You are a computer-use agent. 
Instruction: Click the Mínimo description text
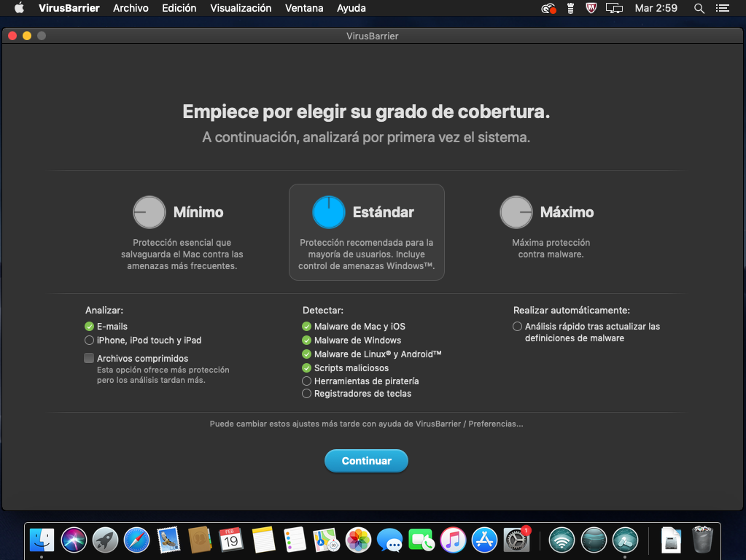(182, 254)
